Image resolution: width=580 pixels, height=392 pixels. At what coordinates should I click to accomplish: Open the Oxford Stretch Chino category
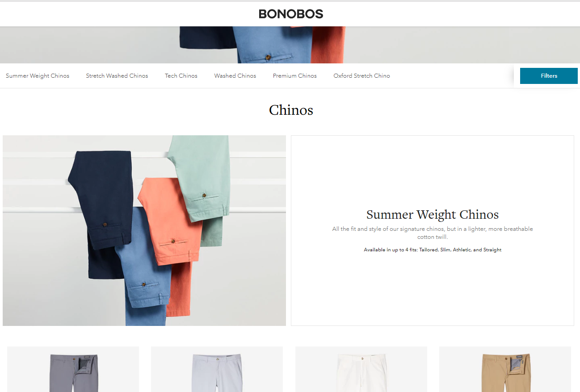tap(361, 76)
